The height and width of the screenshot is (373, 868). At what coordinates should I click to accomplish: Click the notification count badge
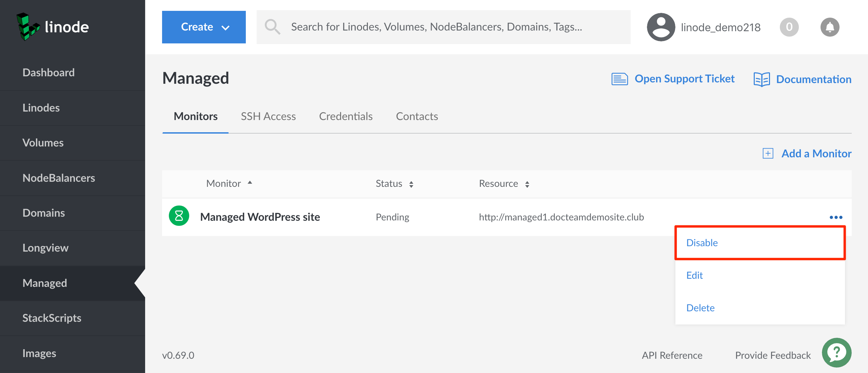point(789,27)
